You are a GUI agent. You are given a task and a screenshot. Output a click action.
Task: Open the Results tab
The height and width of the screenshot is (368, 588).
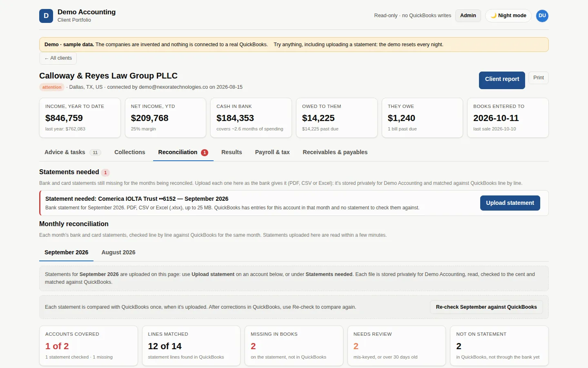pos(232,152)
